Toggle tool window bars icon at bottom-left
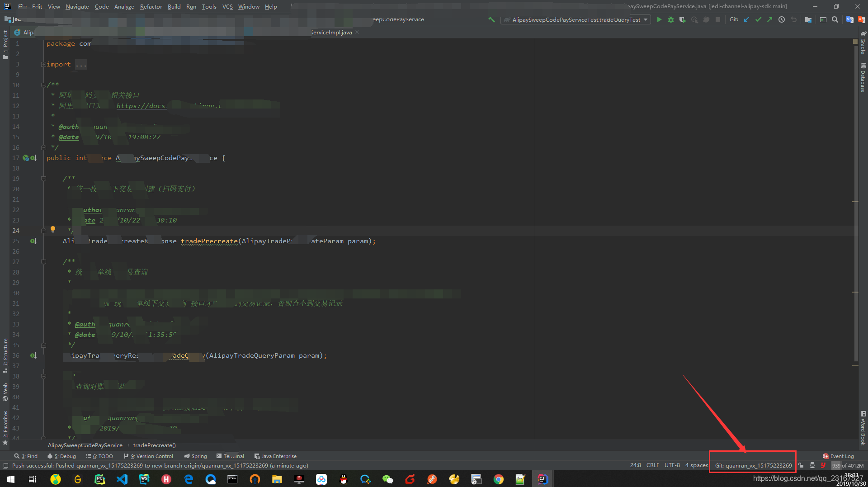The image size is (868, 487). (5, 465)
